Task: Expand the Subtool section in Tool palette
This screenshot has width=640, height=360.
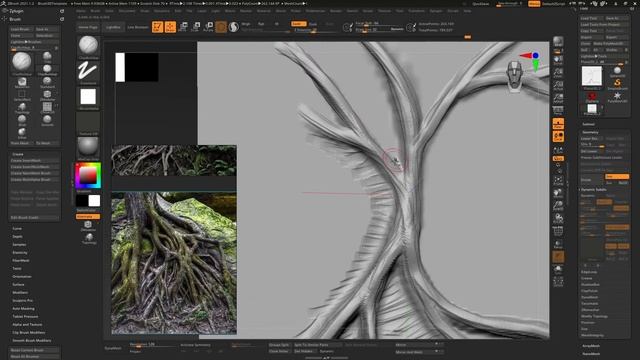Action: coord(588,124)
